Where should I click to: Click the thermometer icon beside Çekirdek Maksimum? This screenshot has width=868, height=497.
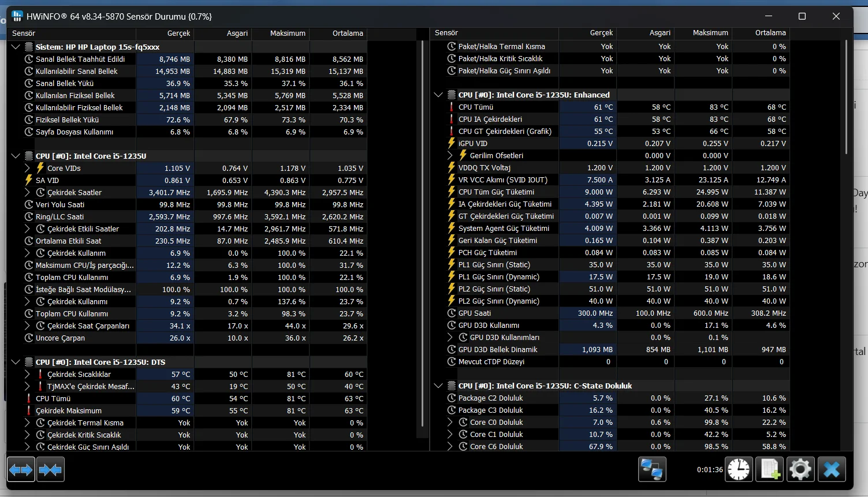pyautogui.click(x=29, y=410)
